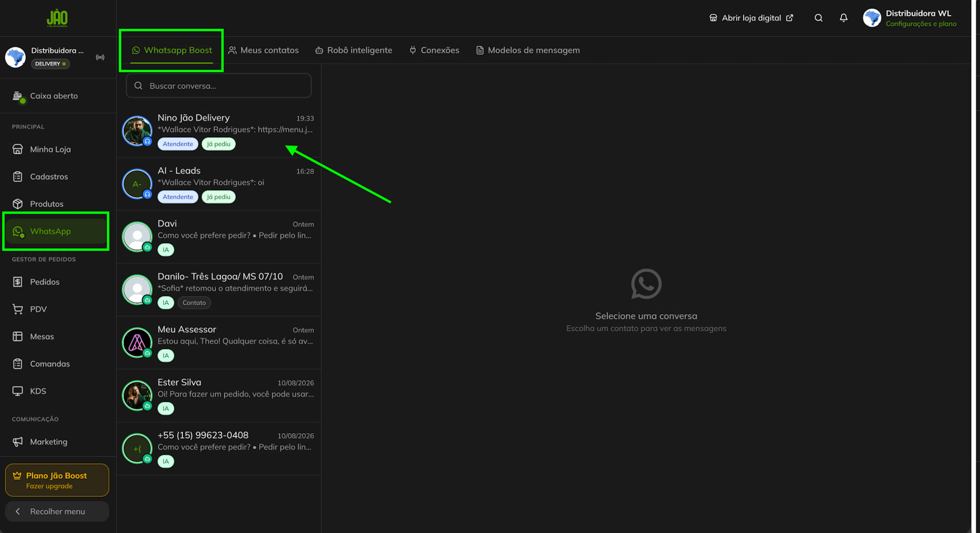Open Marketing from the sidebar
This screenshot has height=533, width=980.
pyautogui.click(x=57, y=442)
